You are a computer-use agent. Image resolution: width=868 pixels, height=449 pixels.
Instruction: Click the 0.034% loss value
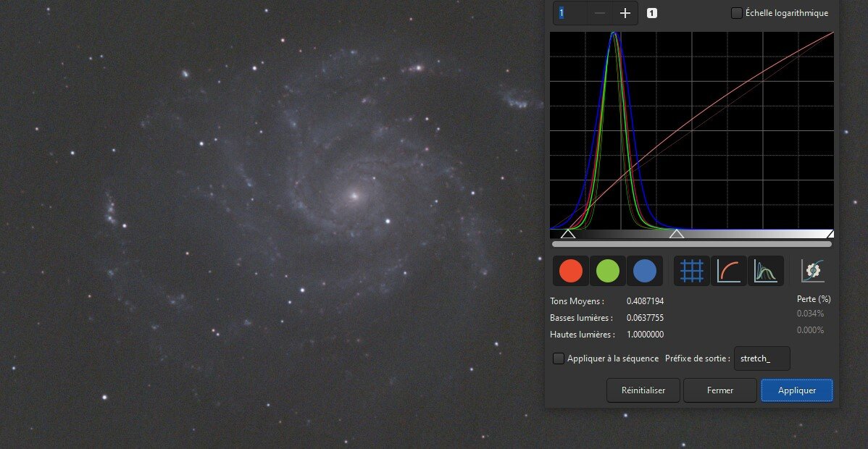(811, 314)
